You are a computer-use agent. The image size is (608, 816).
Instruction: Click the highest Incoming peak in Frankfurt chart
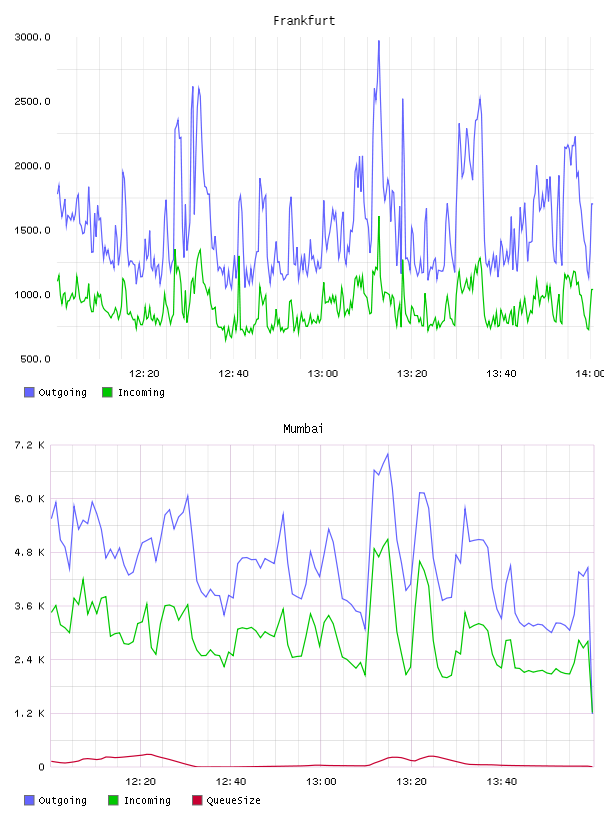pyautogui.click(x=378, y=217)
